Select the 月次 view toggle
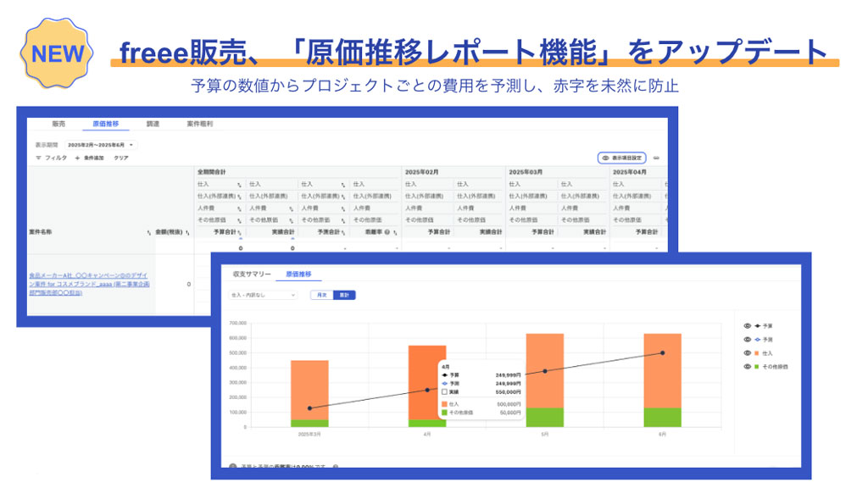The image size is (868, 488). 321,295
